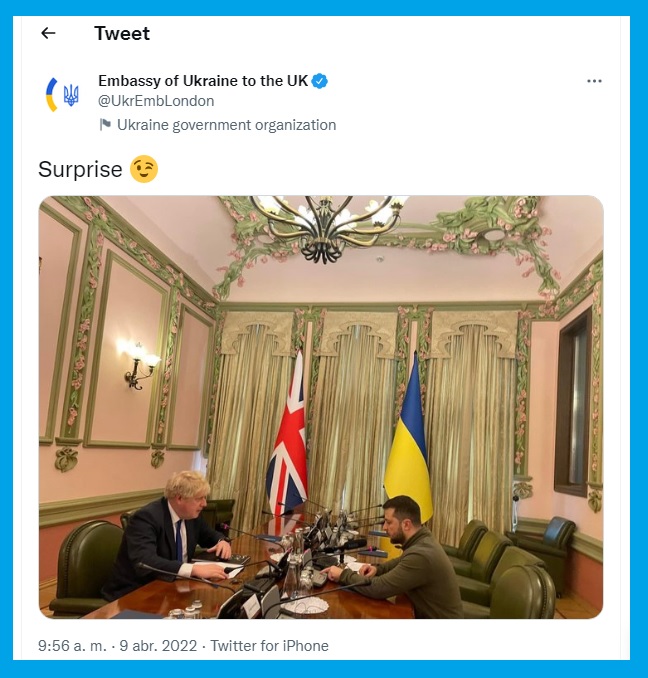Click the Surprise tweet text
The width and height of the screenshot is (648, 678).
(x=80, y=169)
